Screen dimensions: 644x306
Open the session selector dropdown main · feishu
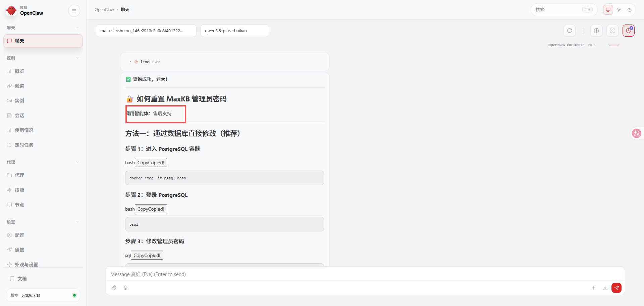(146, 31)
